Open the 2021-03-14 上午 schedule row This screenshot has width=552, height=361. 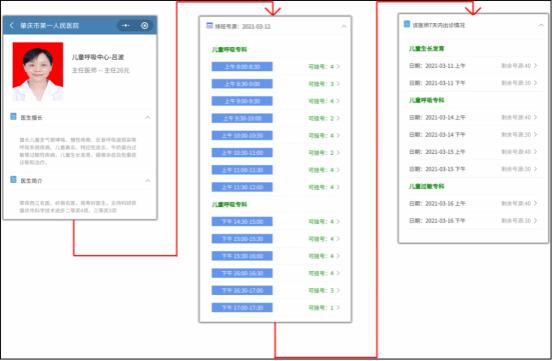tap(473, 117)
